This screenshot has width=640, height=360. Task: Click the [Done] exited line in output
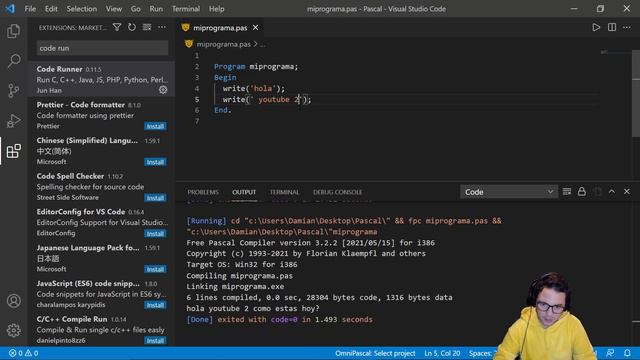pyautogui.click(x=279, y=320)
